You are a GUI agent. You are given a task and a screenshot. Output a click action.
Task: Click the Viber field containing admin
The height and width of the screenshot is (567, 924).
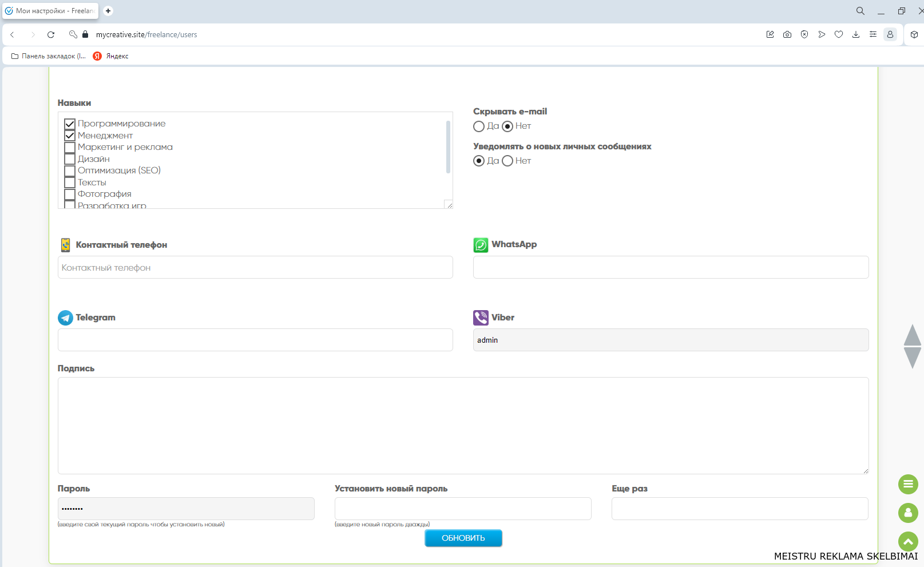click(x=671, y=340)
